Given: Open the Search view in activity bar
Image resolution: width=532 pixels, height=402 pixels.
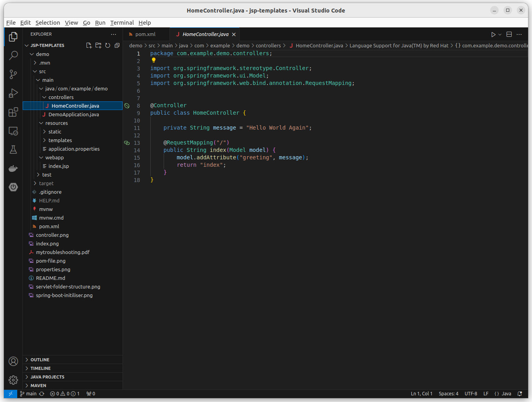Looking at the screenshot, I should (x=13, y=56).
